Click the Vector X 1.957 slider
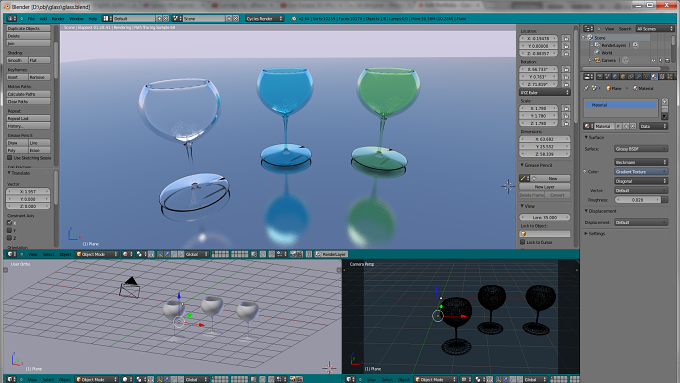 (x=28, y=191)
